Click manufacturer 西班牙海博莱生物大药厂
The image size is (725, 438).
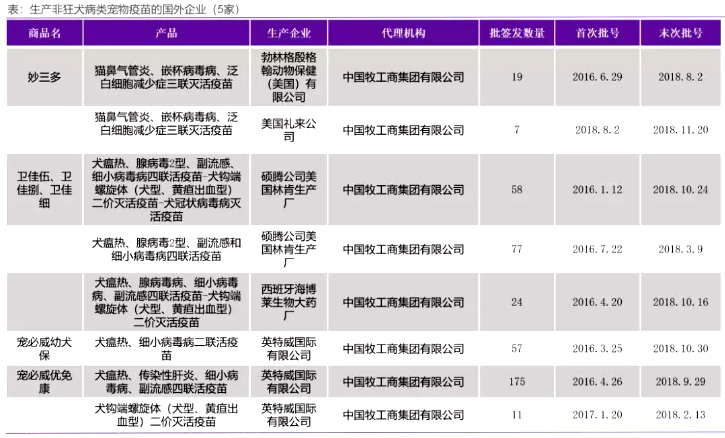289,302
